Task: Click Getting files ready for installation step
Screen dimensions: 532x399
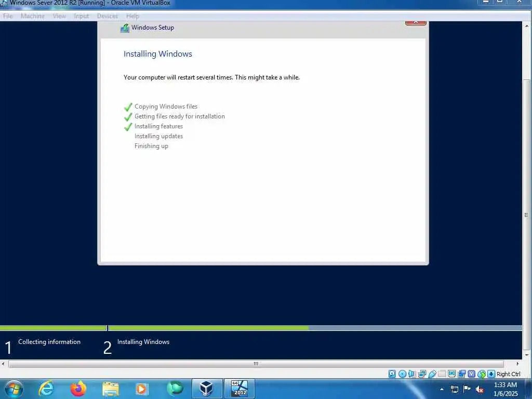Action: 179,116
